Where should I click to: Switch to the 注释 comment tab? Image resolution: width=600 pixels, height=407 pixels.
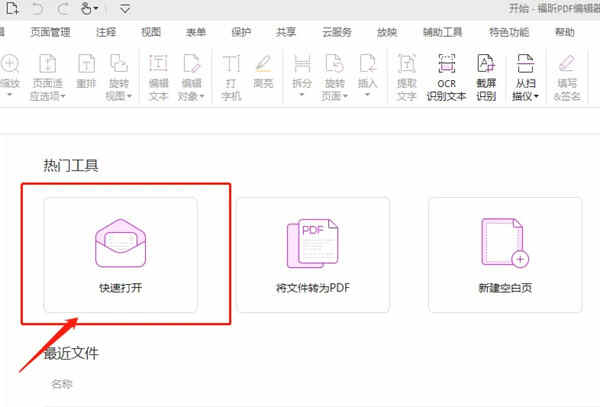(105, 32)
